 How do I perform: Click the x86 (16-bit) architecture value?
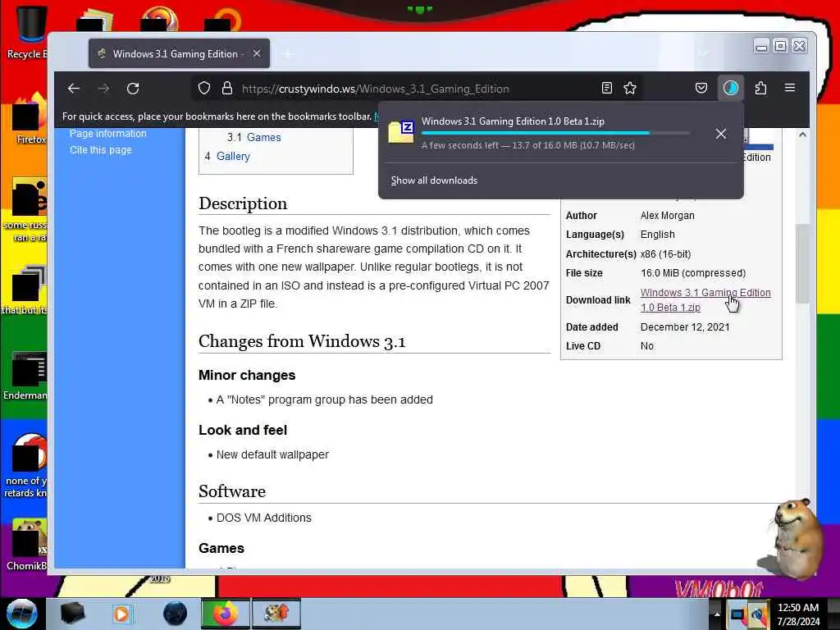coord(665,254)
